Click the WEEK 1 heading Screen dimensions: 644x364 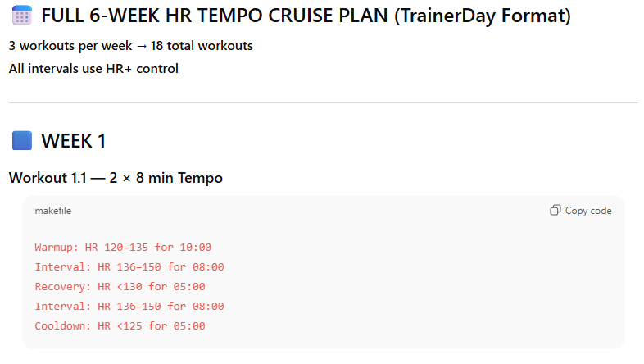(73, 141)
